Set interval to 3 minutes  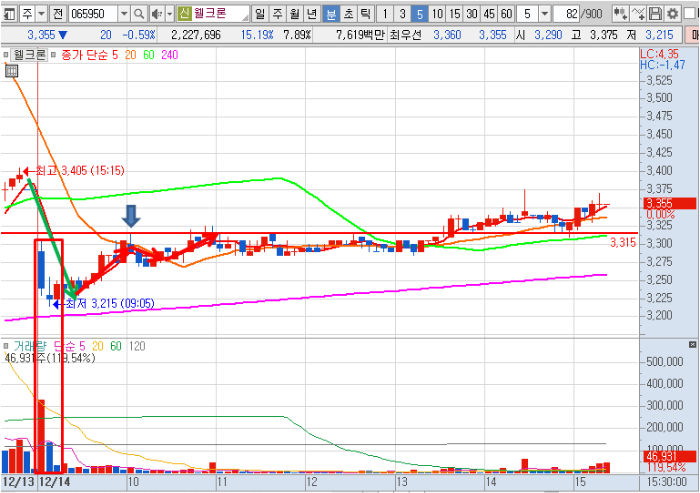pyautogui.click(x=402, y=14)
